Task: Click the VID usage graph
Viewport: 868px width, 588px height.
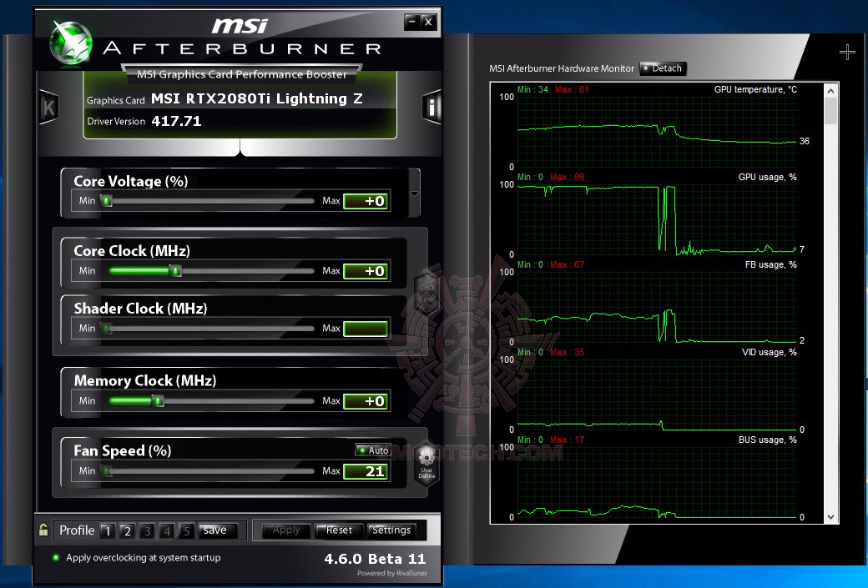Action: tap(657, 395)
